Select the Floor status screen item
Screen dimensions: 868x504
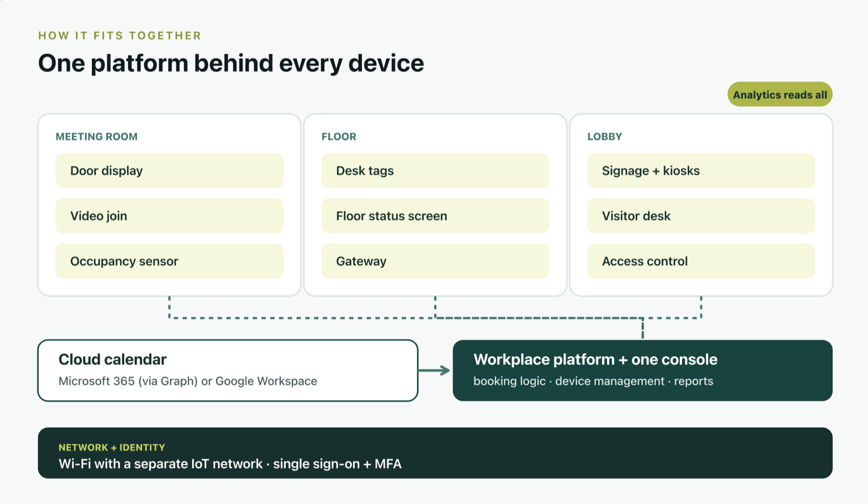[x=435, y=216]
